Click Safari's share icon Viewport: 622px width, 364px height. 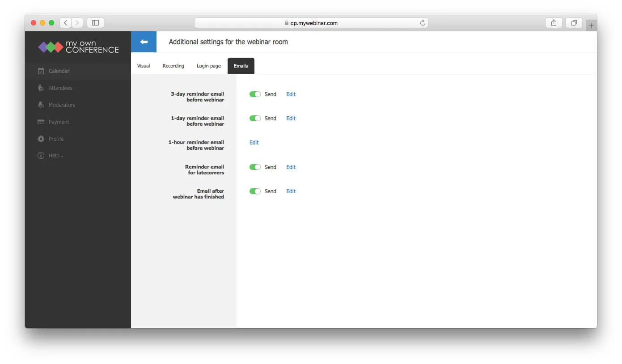pyautogui.click(x=554, y=23)
